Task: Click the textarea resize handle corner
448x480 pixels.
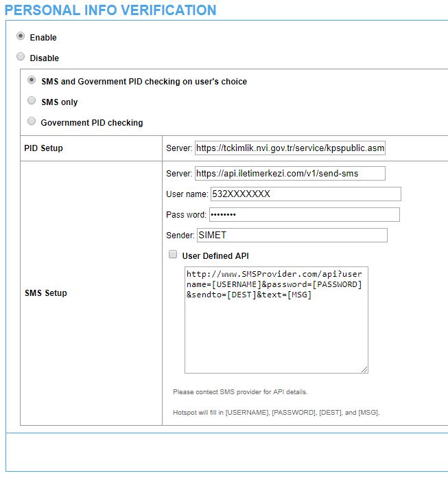Action: (365, 369)
